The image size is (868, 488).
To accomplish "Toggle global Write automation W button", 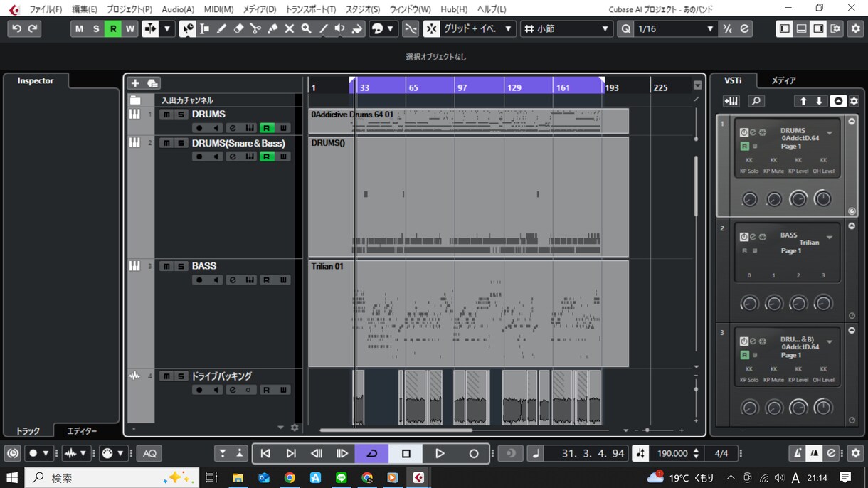I will point(129,28).
